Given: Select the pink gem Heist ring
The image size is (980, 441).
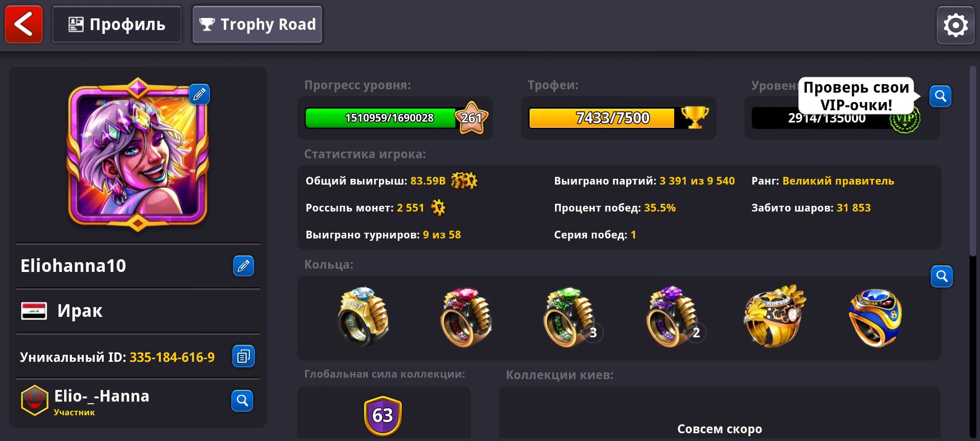Looking at the screenshot, I should pyautogui.click(x=466, y=317).
